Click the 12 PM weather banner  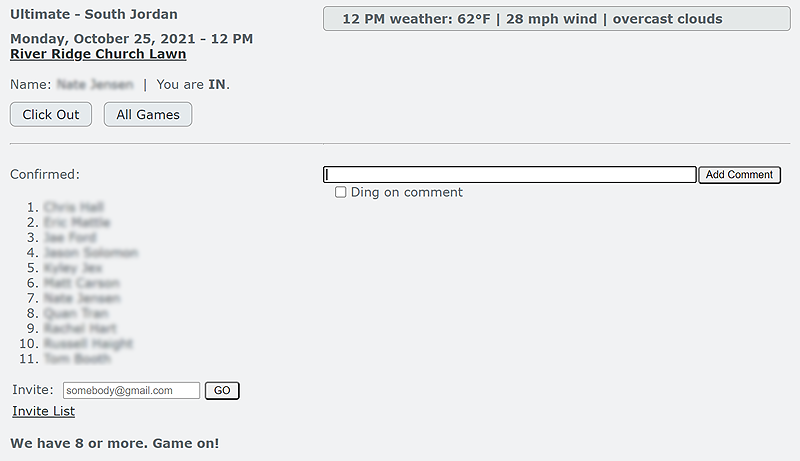(532, 19)
